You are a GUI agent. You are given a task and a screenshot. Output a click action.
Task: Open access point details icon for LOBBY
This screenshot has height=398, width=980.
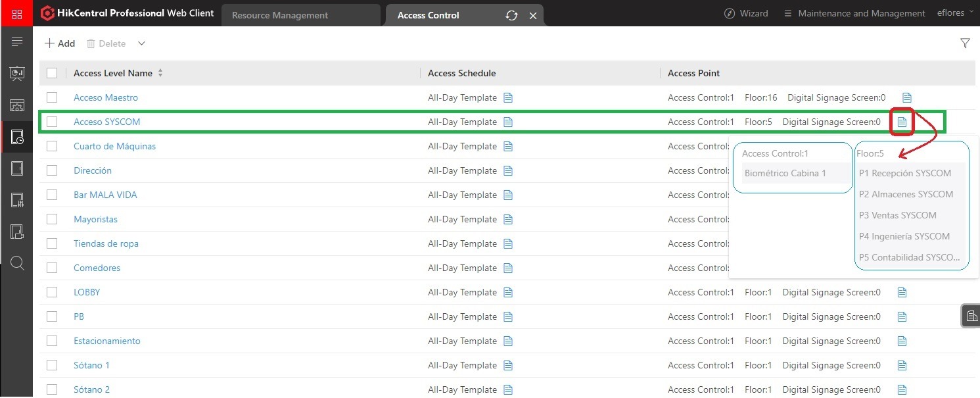(x=902, y=292)
